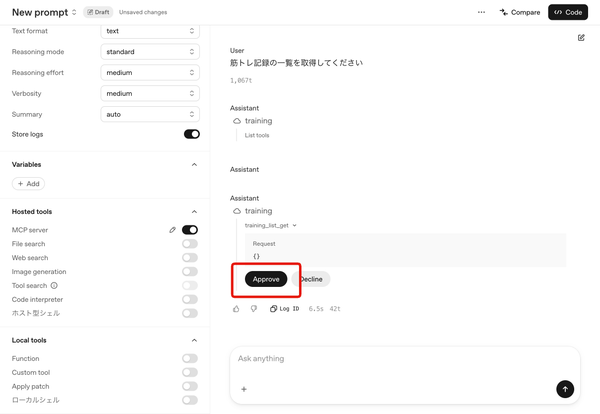Image resolution: width=600 pixels, height=414 pixels.
Task: Give thumbs down to the response
Action: (x=254, y=309)
